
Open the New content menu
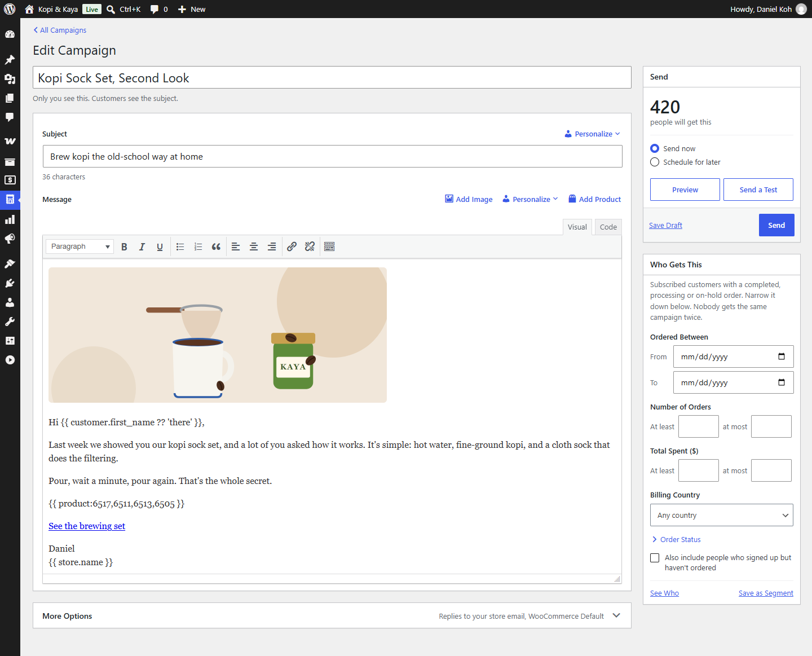[x=192, y=9]
